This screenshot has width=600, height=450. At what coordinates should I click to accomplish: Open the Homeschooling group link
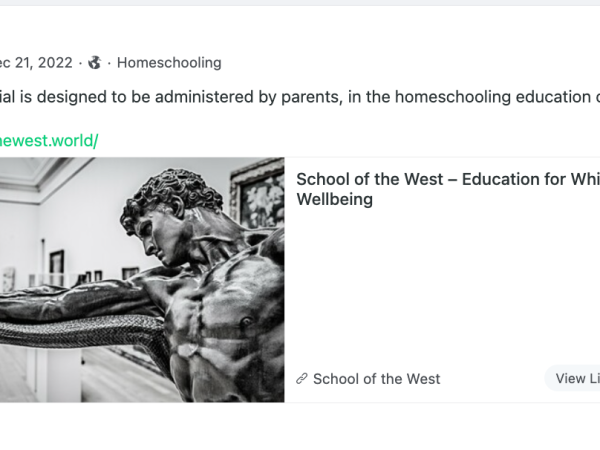[169, 62]
